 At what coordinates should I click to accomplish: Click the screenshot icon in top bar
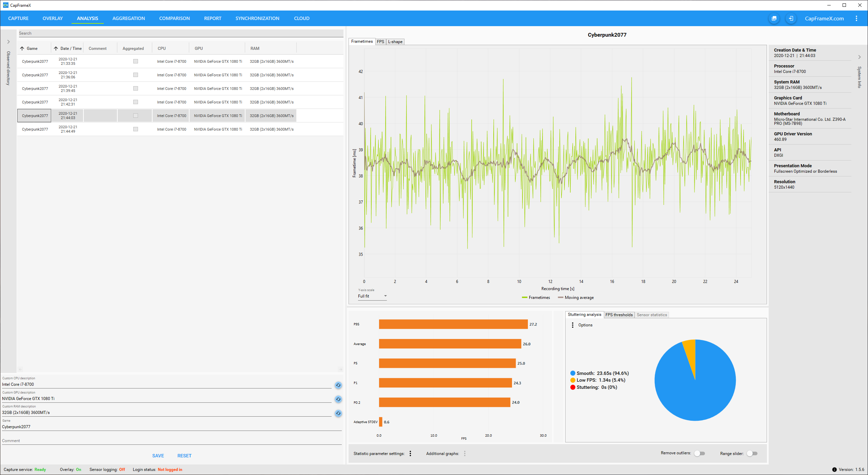click(x=774, y=18)
